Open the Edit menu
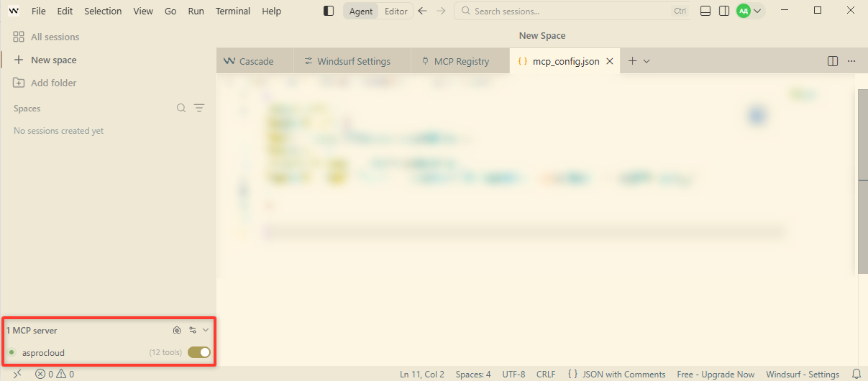The image size is (868, 381). (x=65, y=11)
